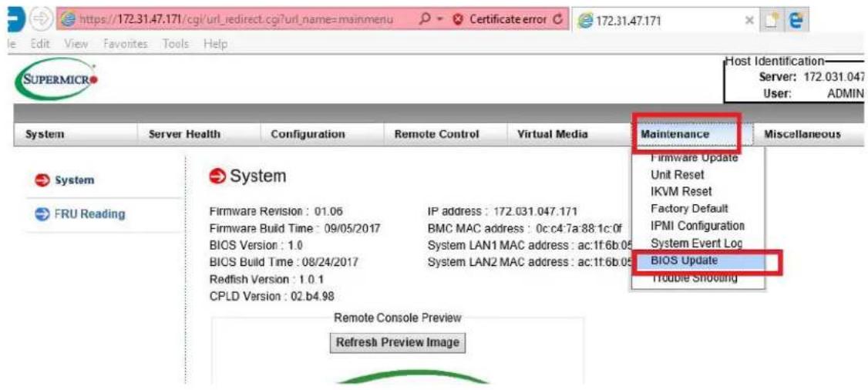
Task: Open the Server Health tab
Action: 197,134
